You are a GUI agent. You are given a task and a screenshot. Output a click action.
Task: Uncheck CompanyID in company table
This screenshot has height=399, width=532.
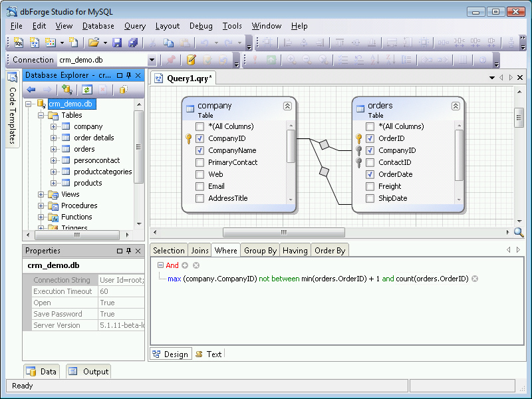pyautogui.click(x=200, y=138)
